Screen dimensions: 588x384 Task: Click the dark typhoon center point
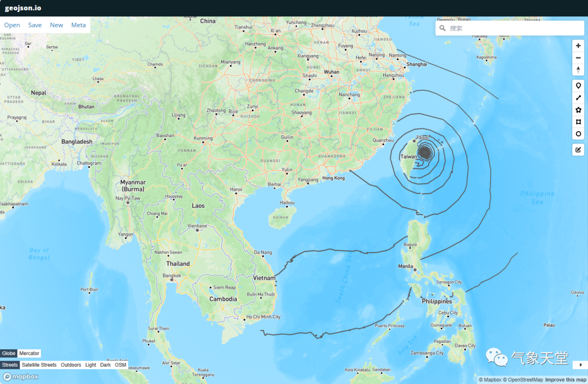(x=425, y=152)
